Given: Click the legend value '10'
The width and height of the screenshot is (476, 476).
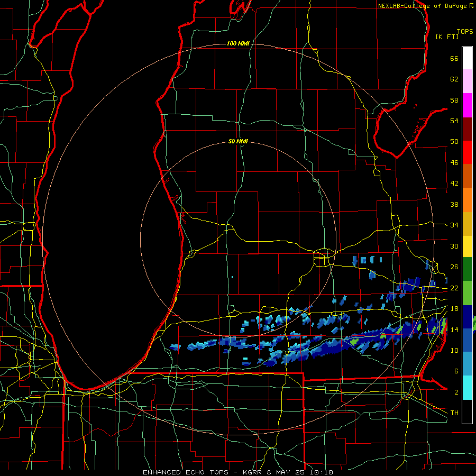Looking at the screenshot, I should 454,350.
